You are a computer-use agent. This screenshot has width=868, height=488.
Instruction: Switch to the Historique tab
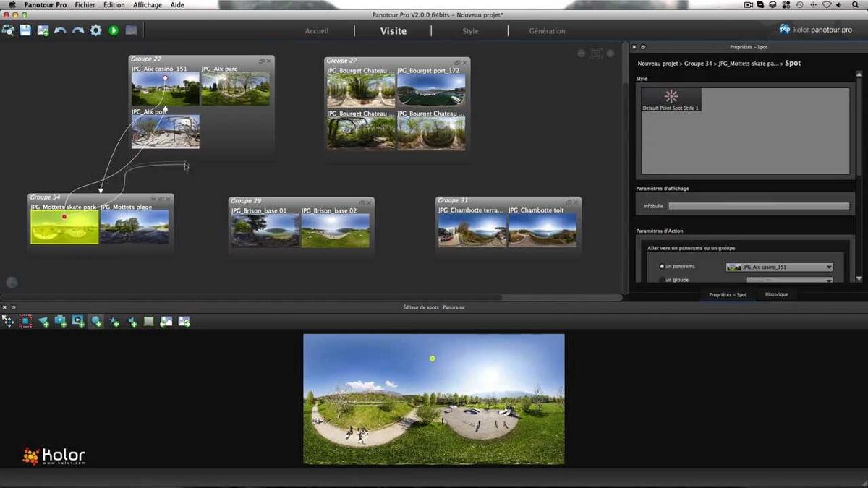(777, 294)
